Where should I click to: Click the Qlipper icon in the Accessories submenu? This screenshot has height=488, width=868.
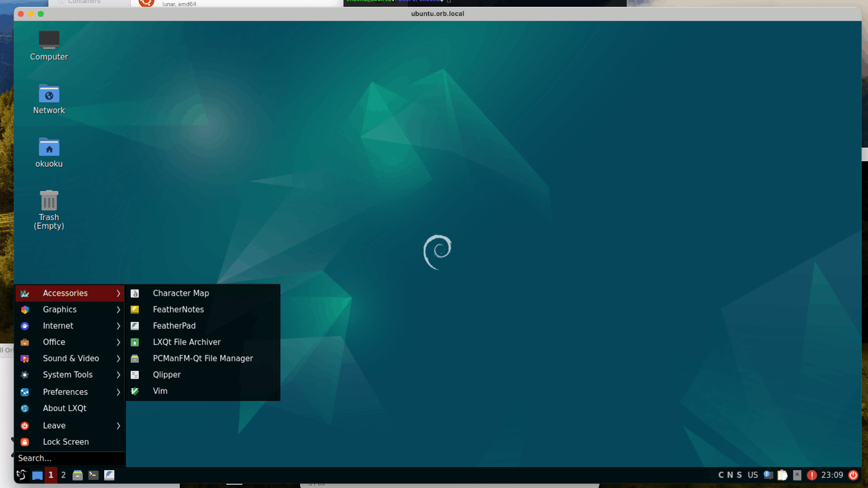135,375
